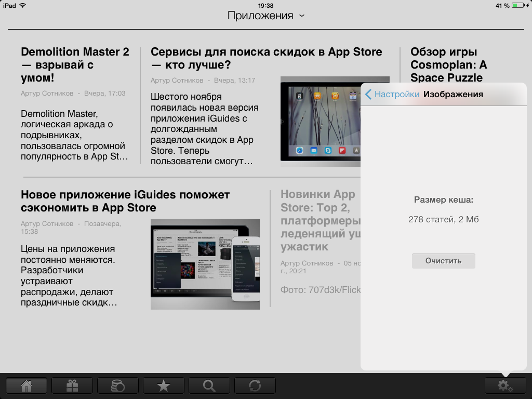
Task: Open the coins discounts section
Action: click(118, 385)
